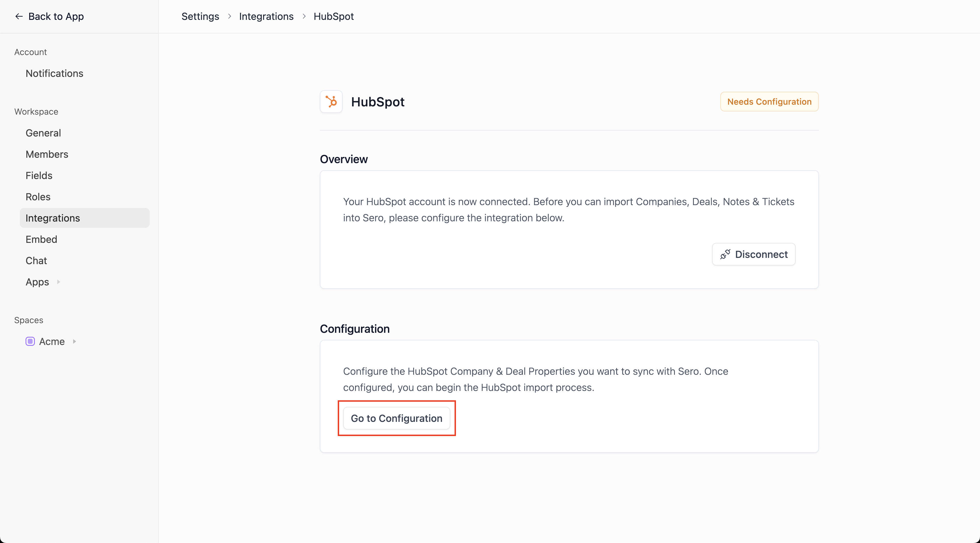Go to Members settings
This screenshot has height=543, width=980.
pos(47,154)
